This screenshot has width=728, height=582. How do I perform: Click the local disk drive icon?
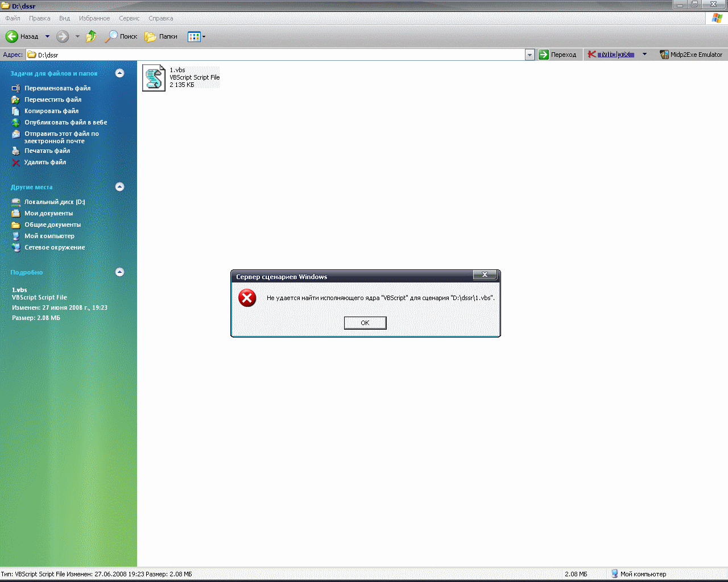point(16,202)
